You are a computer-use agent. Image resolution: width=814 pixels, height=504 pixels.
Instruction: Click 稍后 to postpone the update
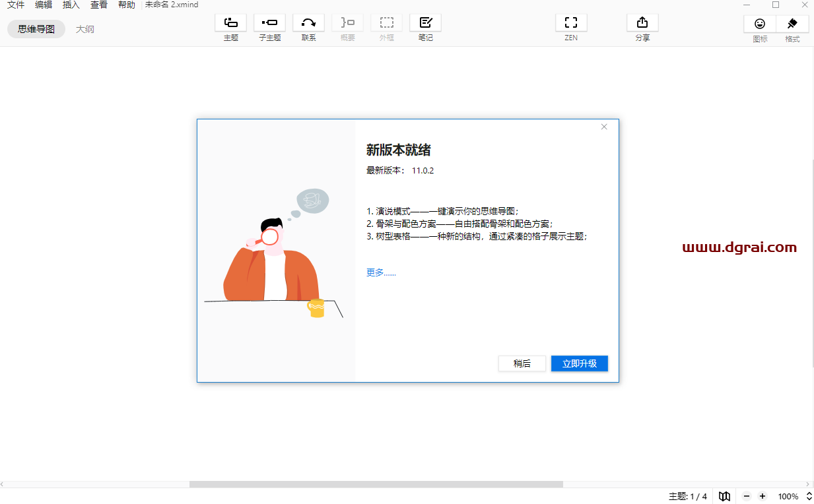click(522, 363)
